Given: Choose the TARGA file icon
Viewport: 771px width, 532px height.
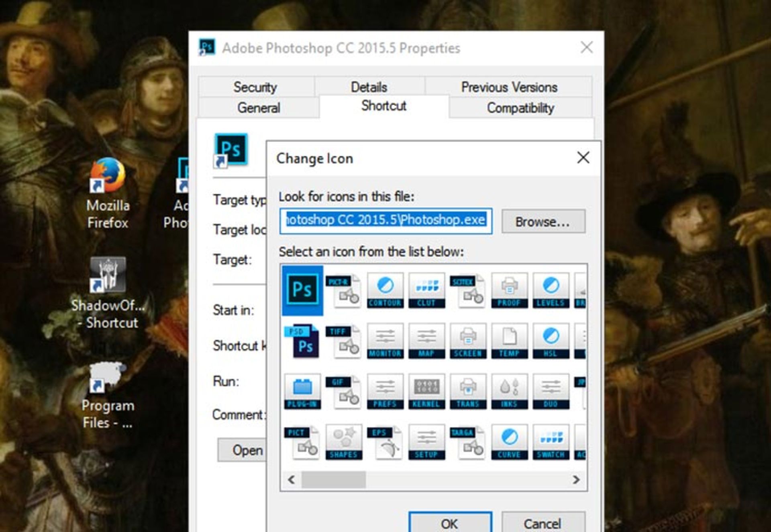Looking at the screenshot, I should pos(468,442).
